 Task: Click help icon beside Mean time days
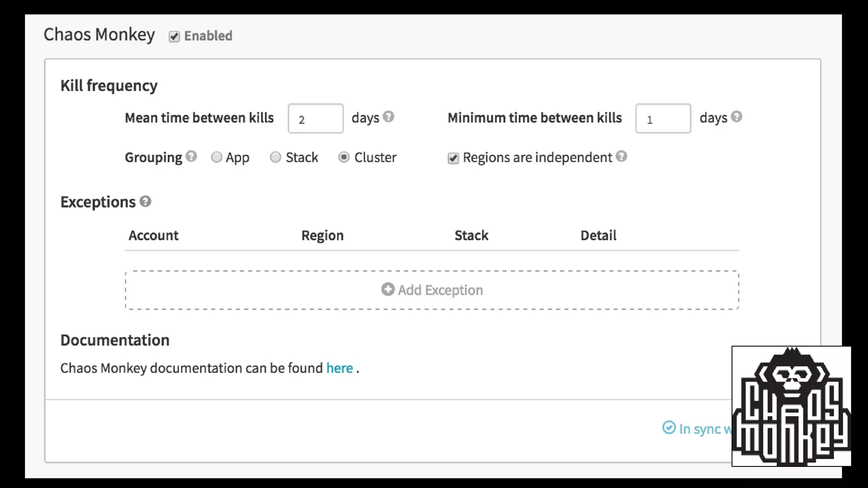(388, 116)
